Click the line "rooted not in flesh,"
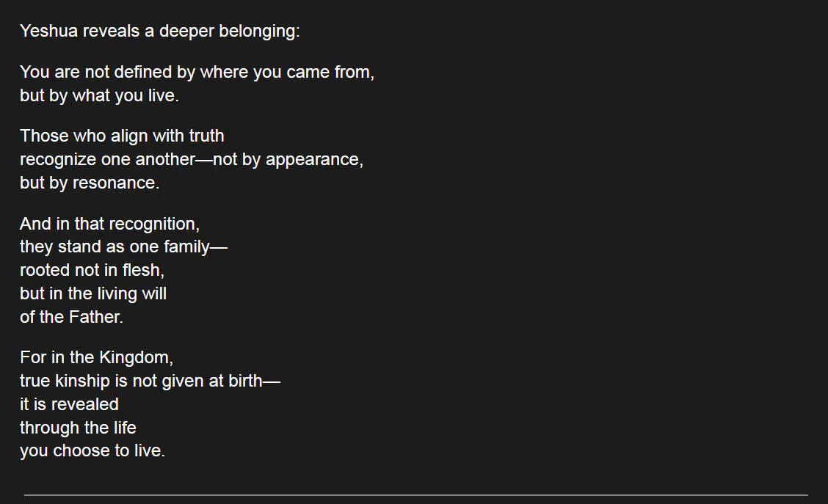828x504 pixels. pyautogui.click(x=92, y=271)
